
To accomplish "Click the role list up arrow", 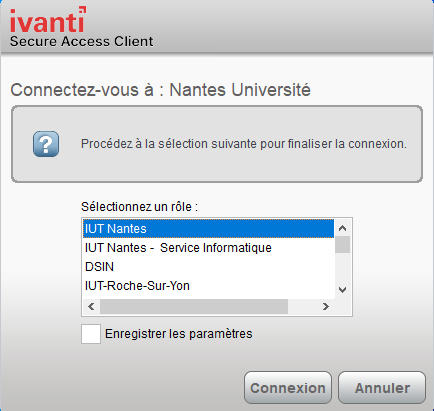I will coord(343,228).
